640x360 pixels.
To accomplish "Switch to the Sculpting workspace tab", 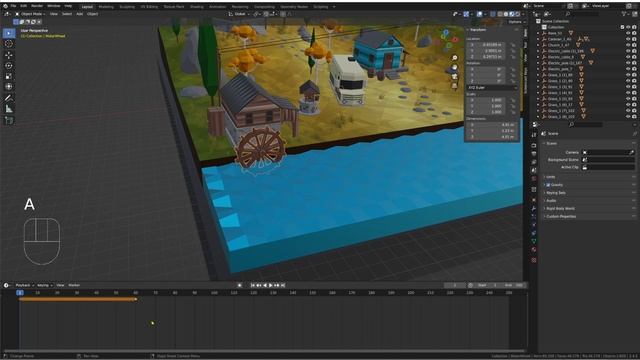I will click(x=127, y=7).
